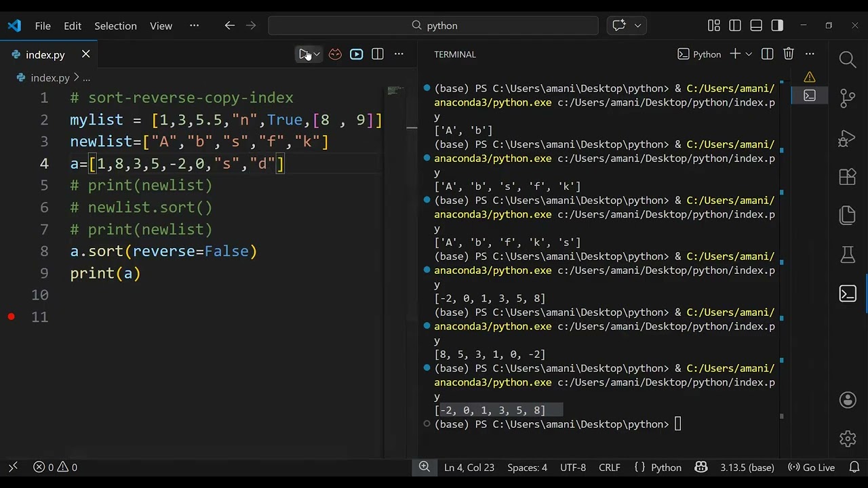Select the terminal entry in the terminal list
Screen dimensions: 868x488
pos(810,96)
